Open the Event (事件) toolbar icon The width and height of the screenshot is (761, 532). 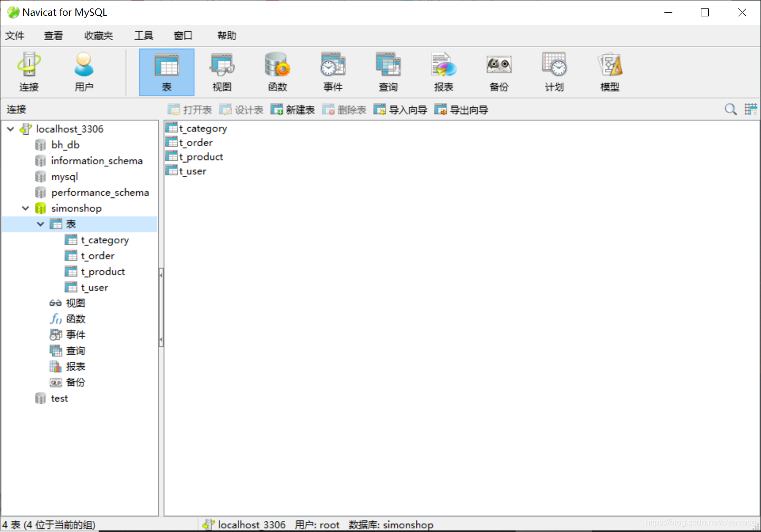[x=333, y=72]
